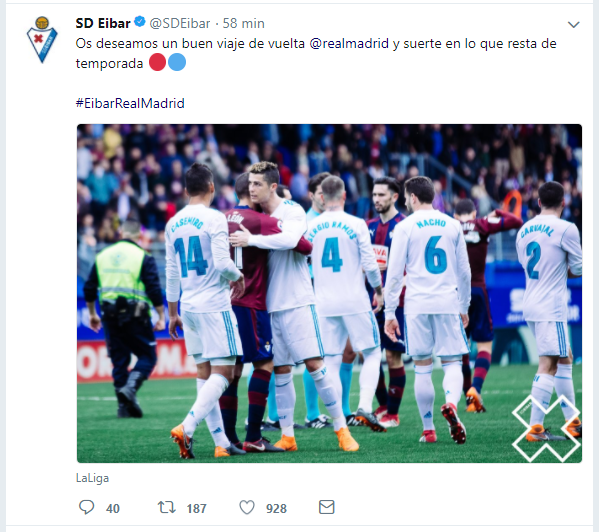
Task: Click the envelope direct message icon
Action: (x=327, y=507)
